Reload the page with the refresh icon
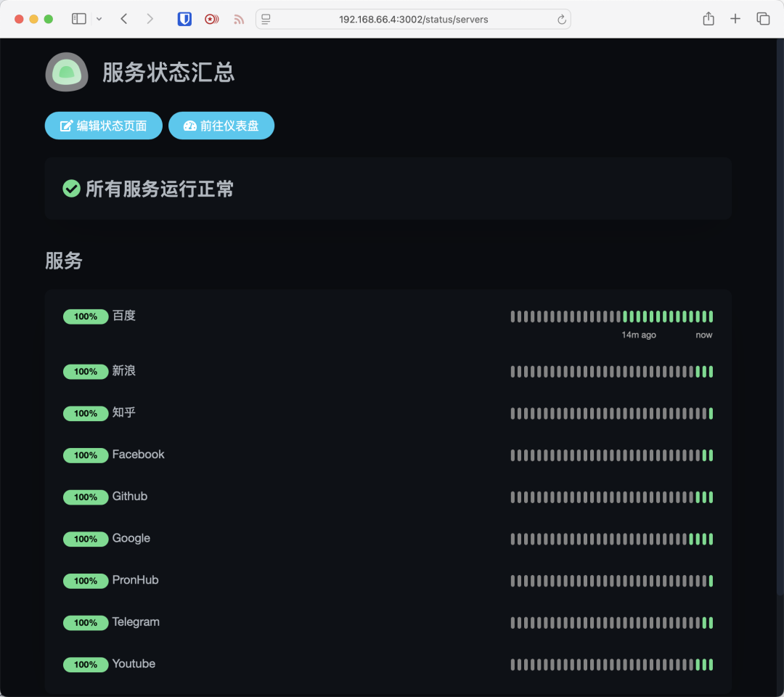This screenshot has height=697, width=784. pos(561,20)
